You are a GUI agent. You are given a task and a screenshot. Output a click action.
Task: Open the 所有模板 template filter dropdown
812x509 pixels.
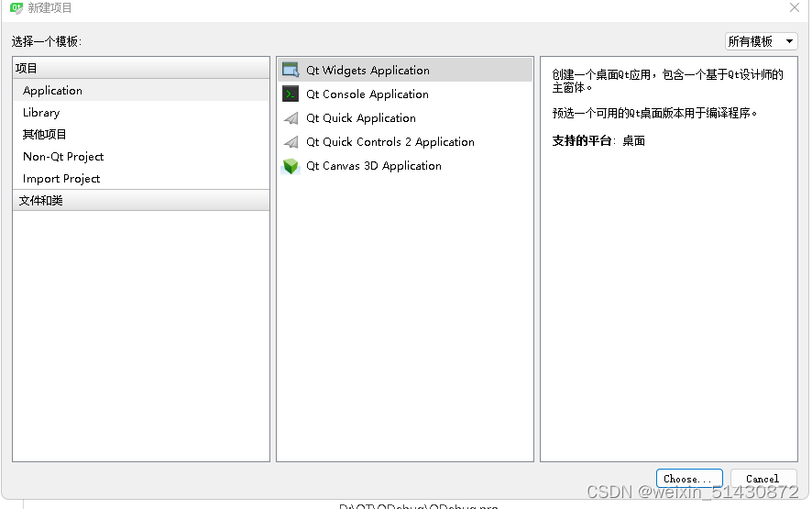(x=761, y=41)
